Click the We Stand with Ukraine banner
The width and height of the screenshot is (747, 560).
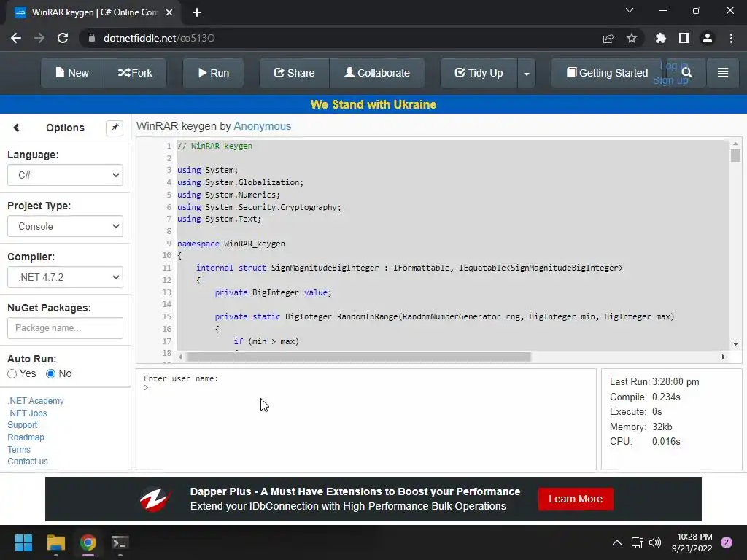(373, 104)
